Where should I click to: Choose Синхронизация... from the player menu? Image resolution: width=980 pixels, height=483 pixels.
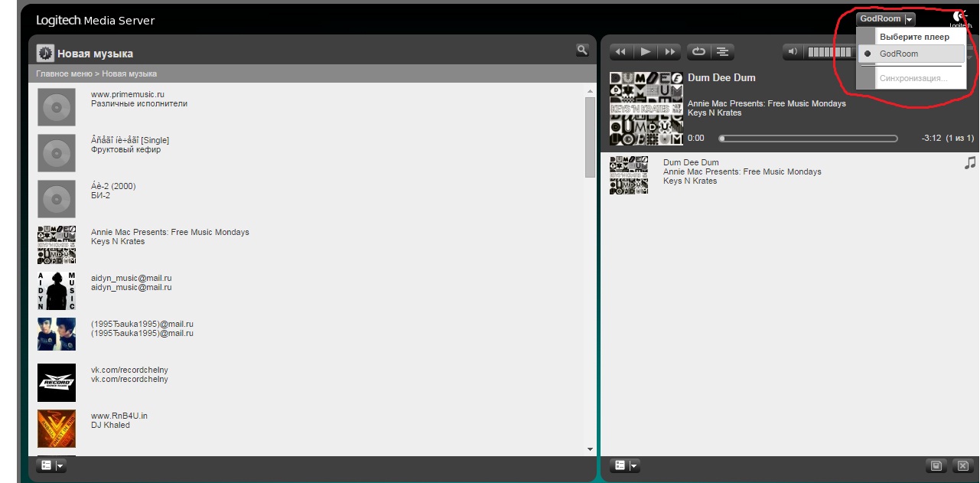pyautogui.click(x=913, y=78)
